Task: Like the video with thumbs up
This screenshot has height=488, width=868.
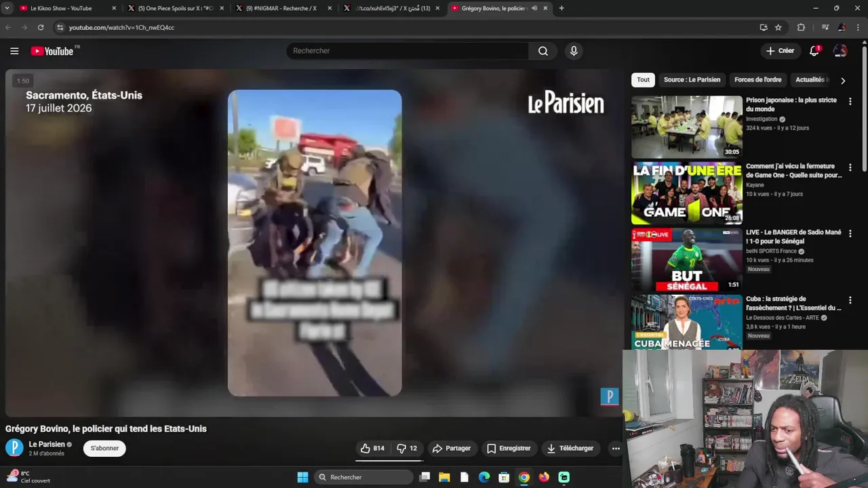Action: (x=372, y=448)
